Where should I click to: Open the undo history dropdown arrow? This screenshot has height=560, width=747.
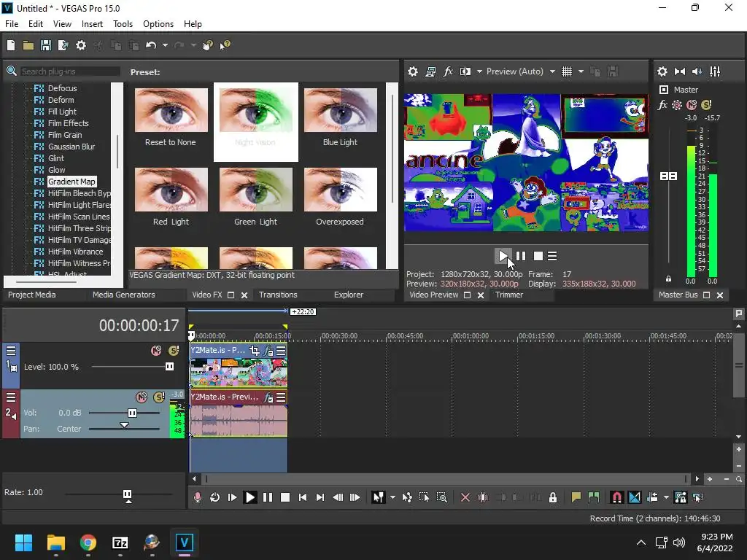pyautogui.click(x=165, y=45)
